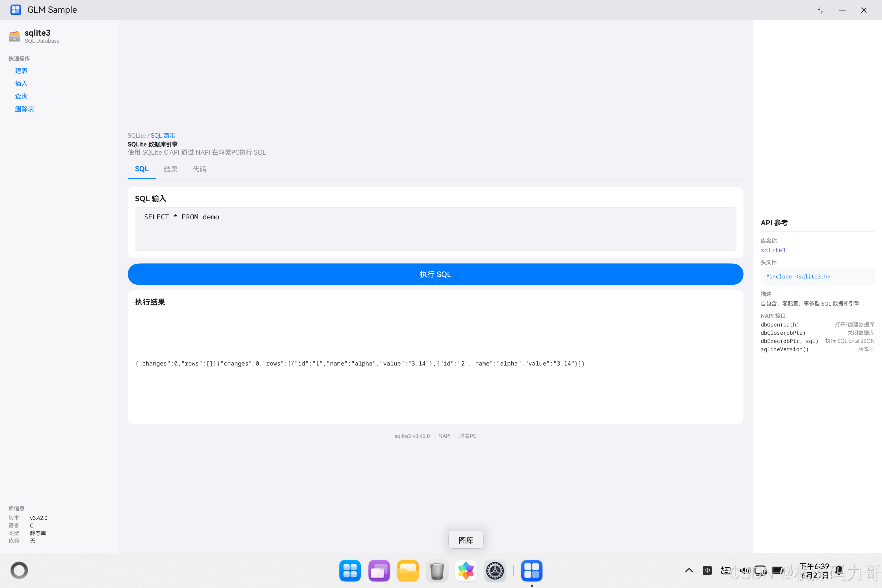The image size is (882, 588).
Task: Expand the system tray chevron
Action: (689, 570)
